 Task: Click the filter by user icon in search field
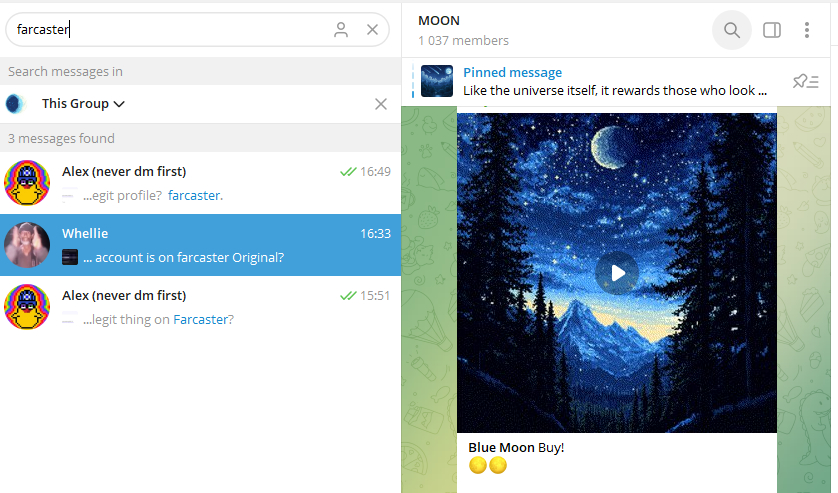point(341,29)
